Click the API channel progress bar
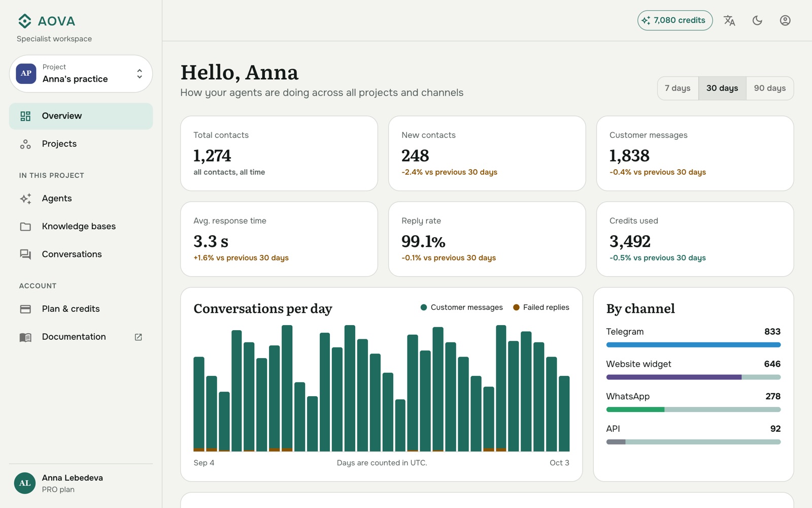Image resolution: width=812 pixels, height=508 pixels. [693, 442]
